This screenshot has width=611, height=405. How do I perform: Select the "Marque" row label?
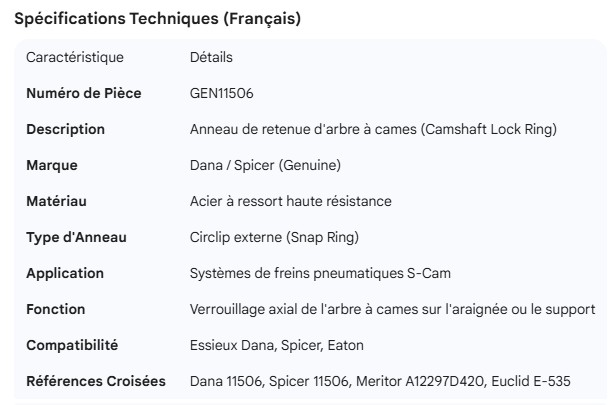coord(52,165)
